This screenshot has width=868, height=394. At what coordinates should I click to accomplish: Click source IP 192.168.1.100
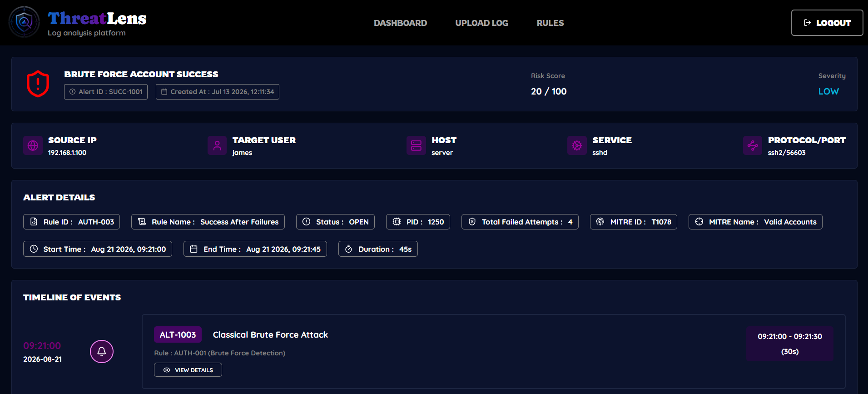pyautogui.click(x=67, y=153)
